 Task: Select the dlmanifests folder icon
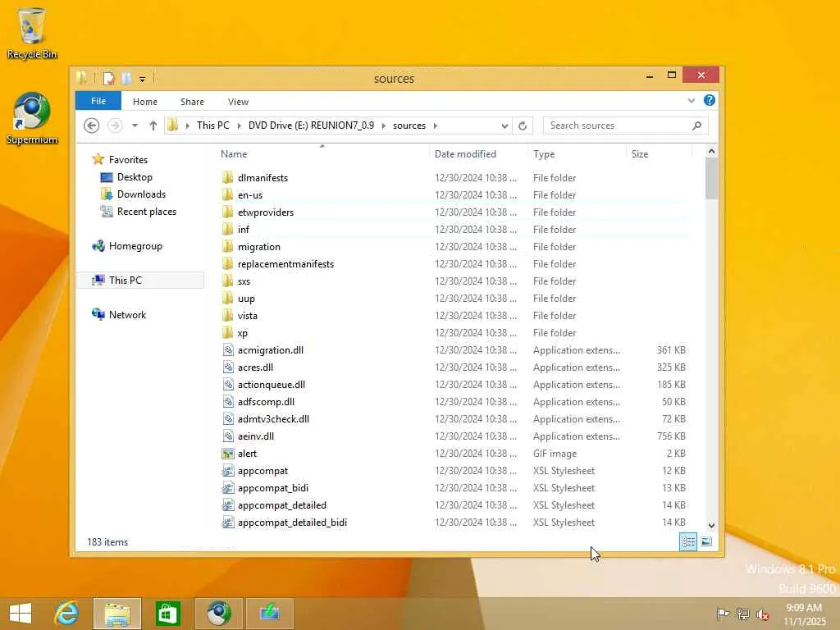(x=228, y=177)
